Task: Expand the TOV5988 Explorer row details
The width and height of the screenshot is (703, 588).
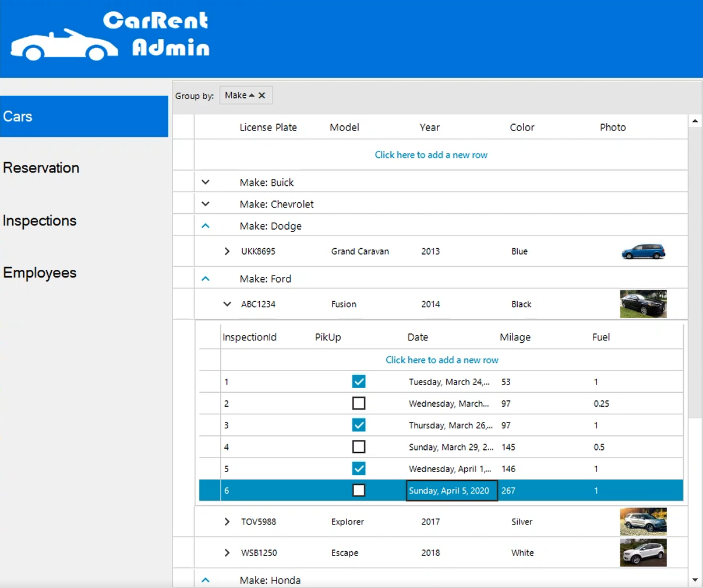Action: (x=227, y=522)
